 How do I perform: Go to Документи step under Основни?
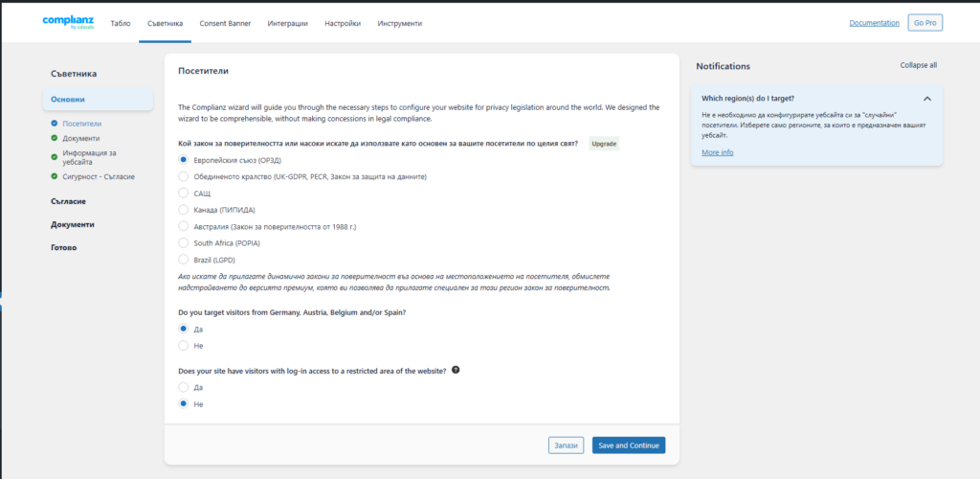point(80,138)
